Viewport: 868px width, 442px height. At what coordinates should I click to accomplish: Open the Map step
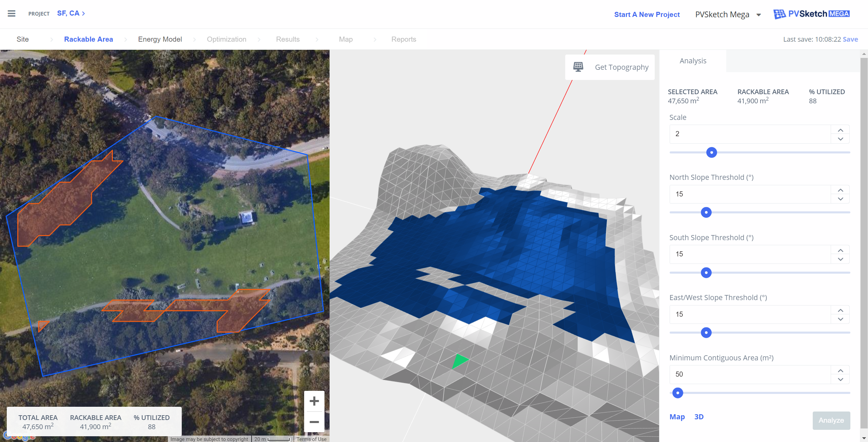coord(346,39)
